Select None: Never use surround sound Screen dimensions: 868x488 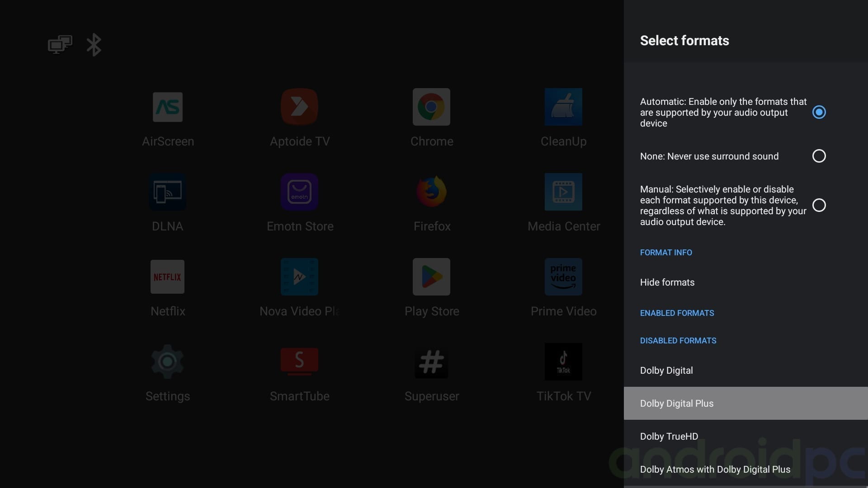pyautogui.click(x=819, y=156)
